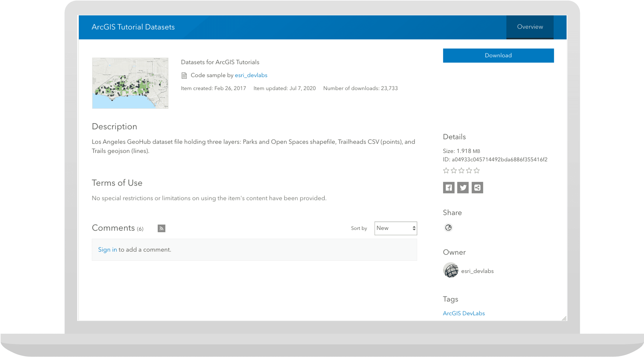Open the comments RSS feed icon

161,228
